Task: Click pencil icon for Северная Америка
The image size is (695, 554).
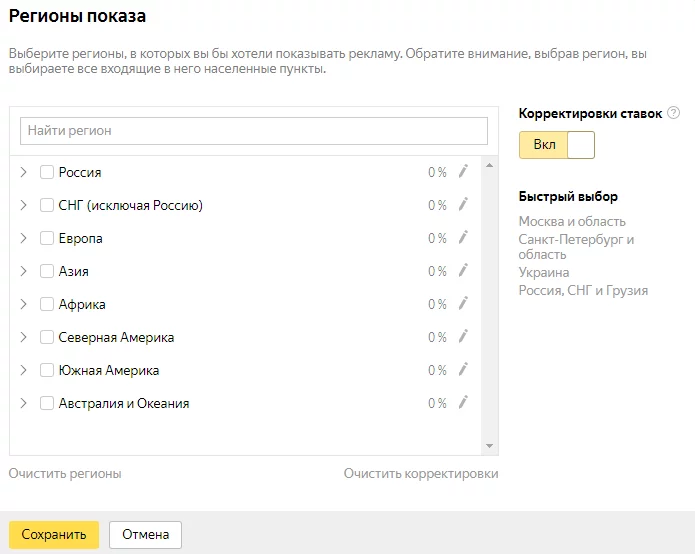Action: point(463,336)
